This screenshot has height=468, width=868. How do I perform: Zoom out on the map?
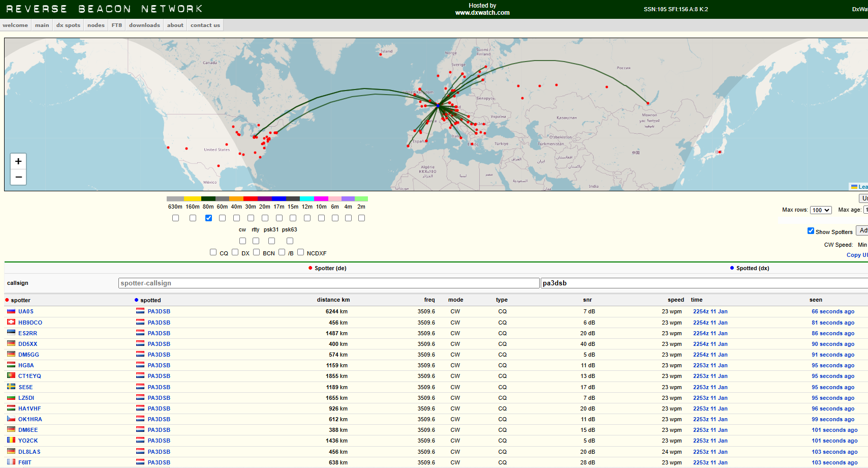click(18, 177)
